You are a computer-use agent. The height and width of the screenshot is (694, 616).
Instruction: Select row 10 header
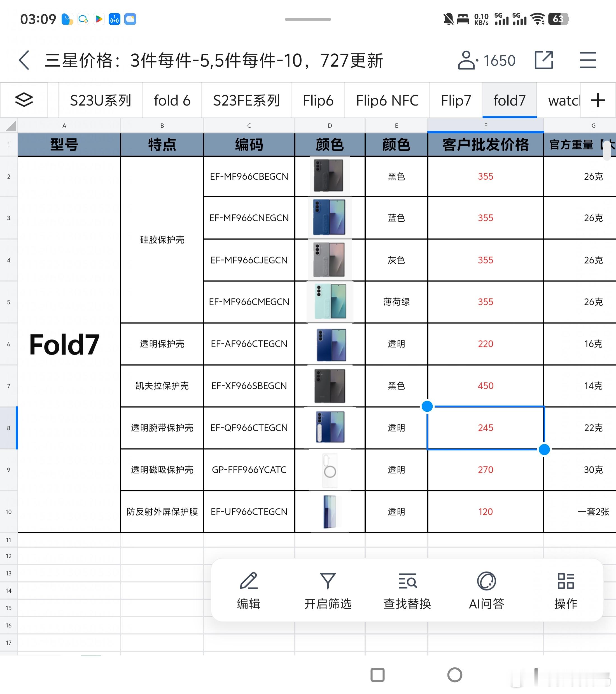coord(9,512)
